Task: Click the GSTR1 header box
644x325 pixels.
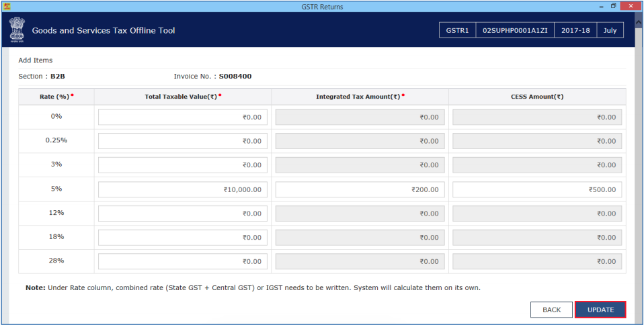Action: [457, 30]
